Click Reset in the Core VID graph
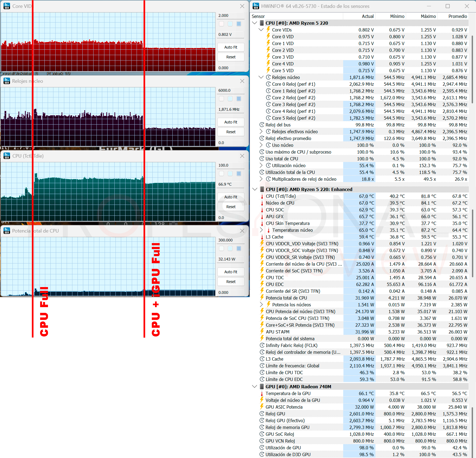The width and height of the screenshot is (476, 458). (x=231, y=57)
